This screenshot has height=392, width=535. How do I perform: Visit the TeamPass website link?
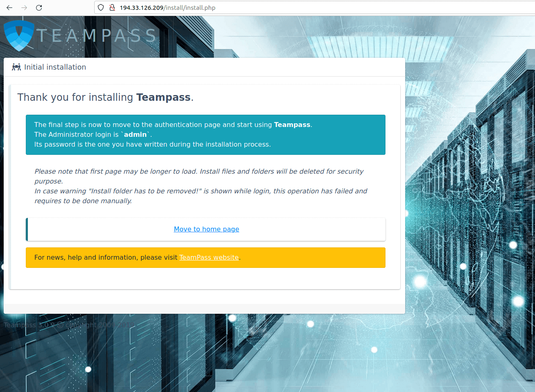tap(209, 258)
